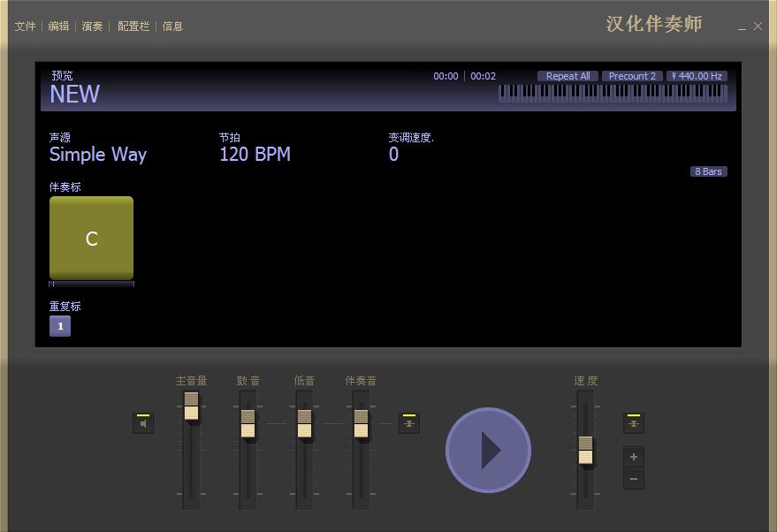
Task: Click the 8 Bars indicator
Action: 708,171
